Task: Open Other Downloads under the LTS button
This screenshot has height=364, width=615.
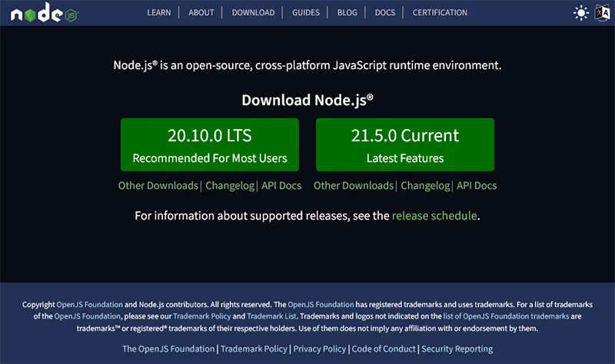Action: click(158, 185)
